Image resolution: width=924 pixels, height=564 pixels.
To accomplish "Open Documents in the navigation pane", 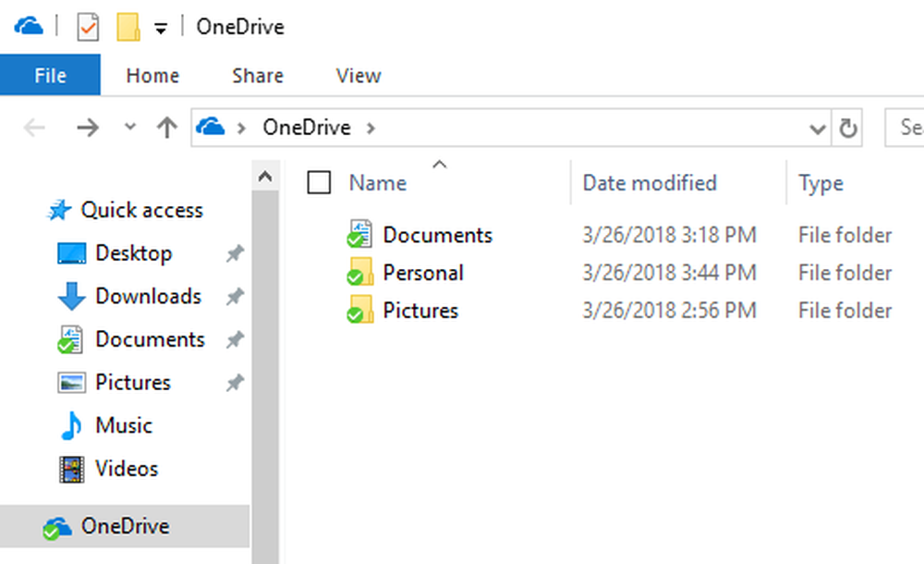I will click(x=150, y=339).
